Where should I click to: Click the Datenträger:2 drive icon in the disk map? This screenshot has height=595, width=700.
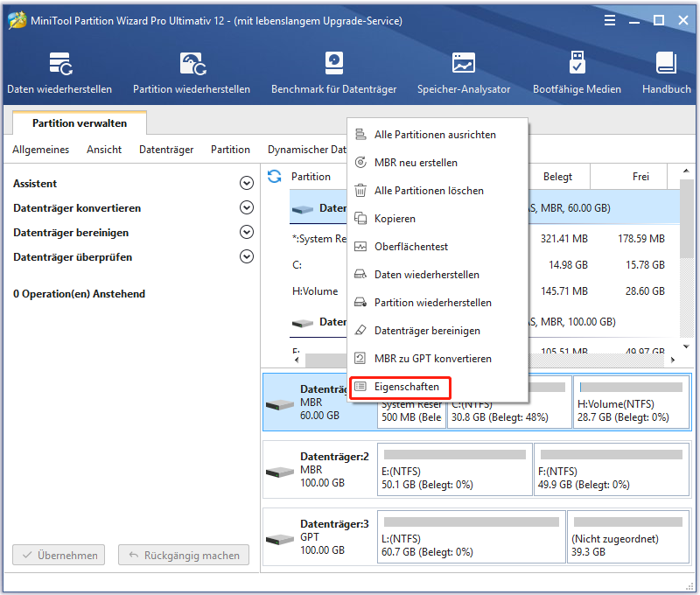click(279, 472)
